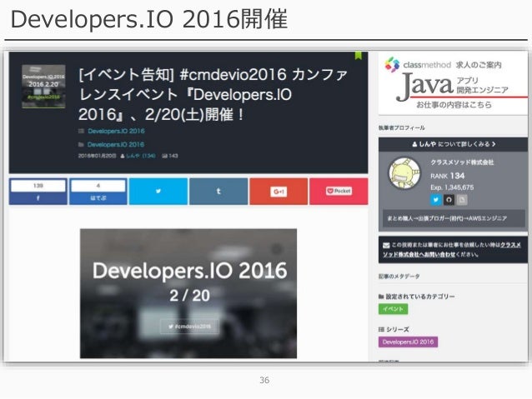
Task: Select the green イベント category tag
Action: pos(393,309)
